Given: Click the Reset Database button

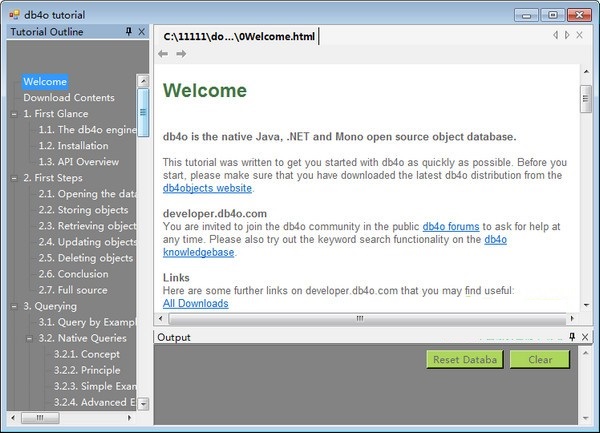Looking at the screenshot, I should click(x=465, y=360).
